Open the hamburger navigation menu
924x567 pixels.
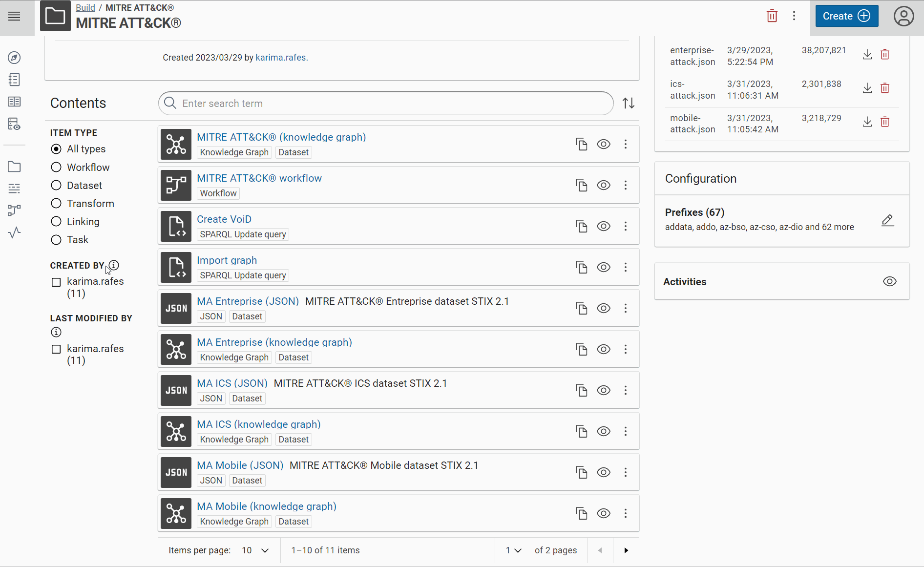click(15, 16)
